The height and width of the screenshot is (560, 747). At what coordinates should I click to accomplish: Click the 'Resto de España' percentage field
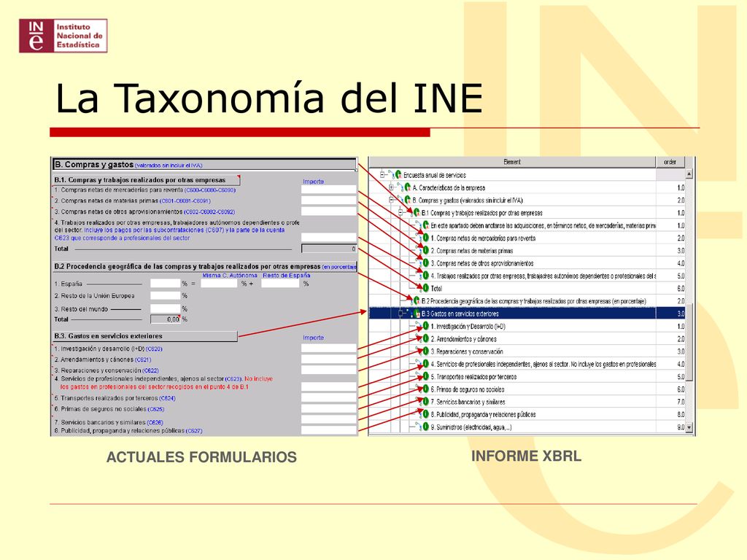pyautogui.click(x=280, y=284)
